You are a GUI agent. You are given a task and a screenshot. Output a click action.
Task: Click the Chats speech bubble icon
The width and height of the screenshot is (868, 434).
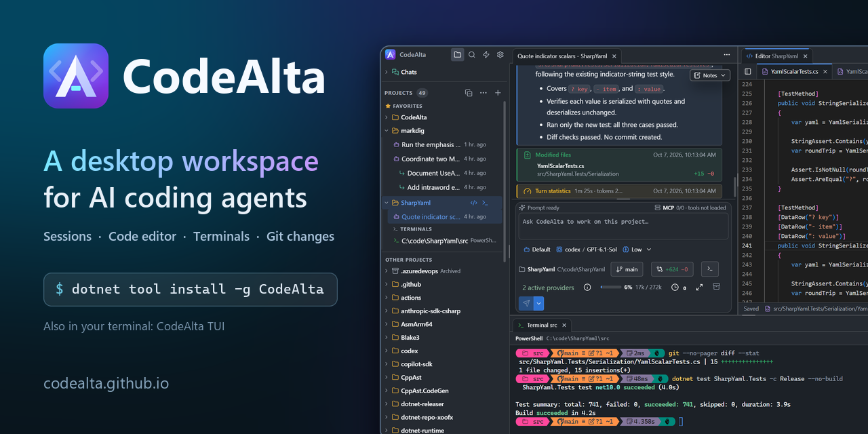(x=395, y=72)
